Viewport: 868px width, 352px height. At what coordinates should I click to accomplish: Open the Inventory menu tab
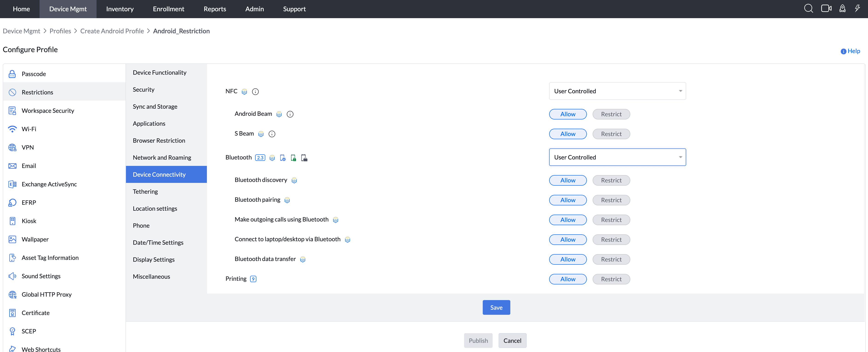click(120, 9)
